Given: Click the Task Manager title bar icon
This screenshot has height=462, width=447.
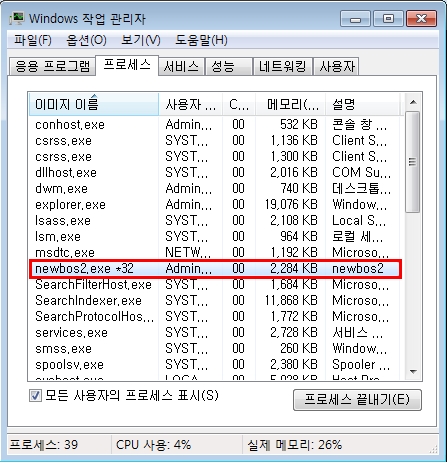Looking at the screenshot, I should coord(16,18).
